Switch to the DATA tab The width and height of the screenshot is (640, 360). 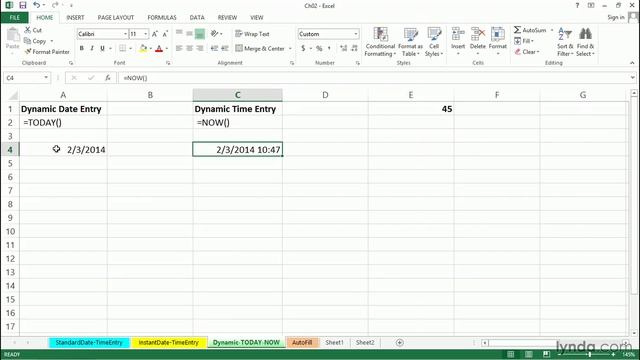(x=197, y=18)
